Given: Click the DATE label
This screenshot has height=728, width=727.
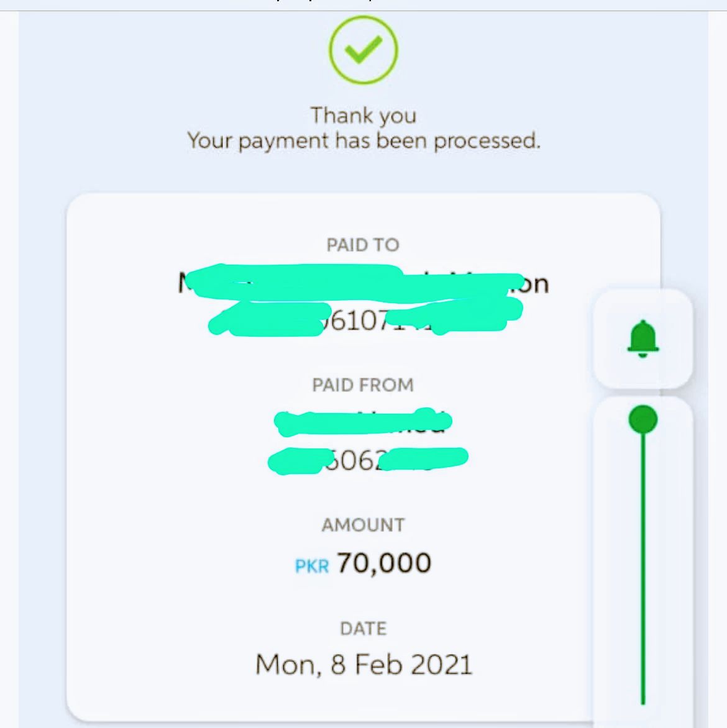Looking at the screenshot, I should 363,629.
